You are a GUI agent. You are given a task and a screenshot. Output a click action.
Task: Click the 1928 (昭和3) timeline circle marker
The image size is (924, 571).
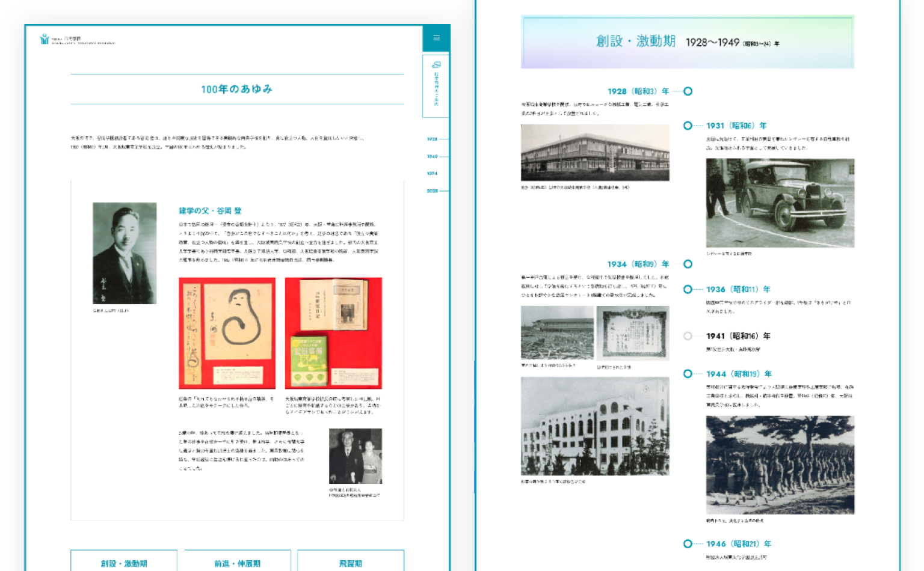(x=688, y=91)
